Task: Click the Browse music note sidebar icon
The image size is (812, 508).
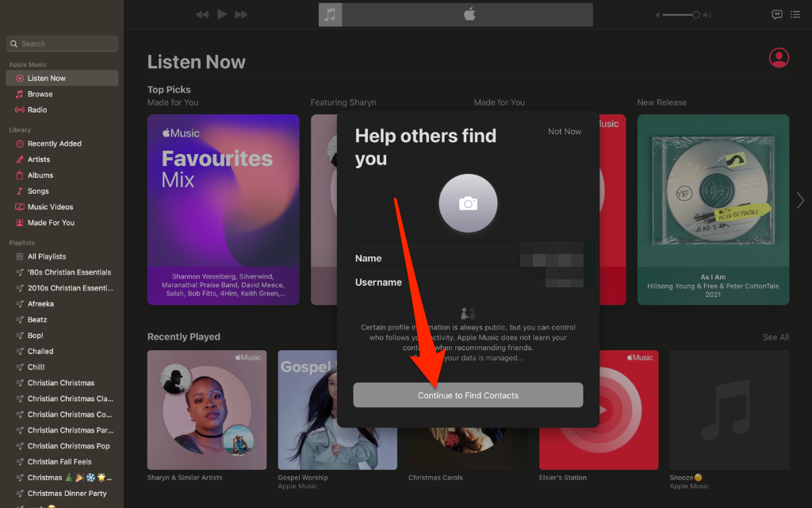Action: point(20,94)
